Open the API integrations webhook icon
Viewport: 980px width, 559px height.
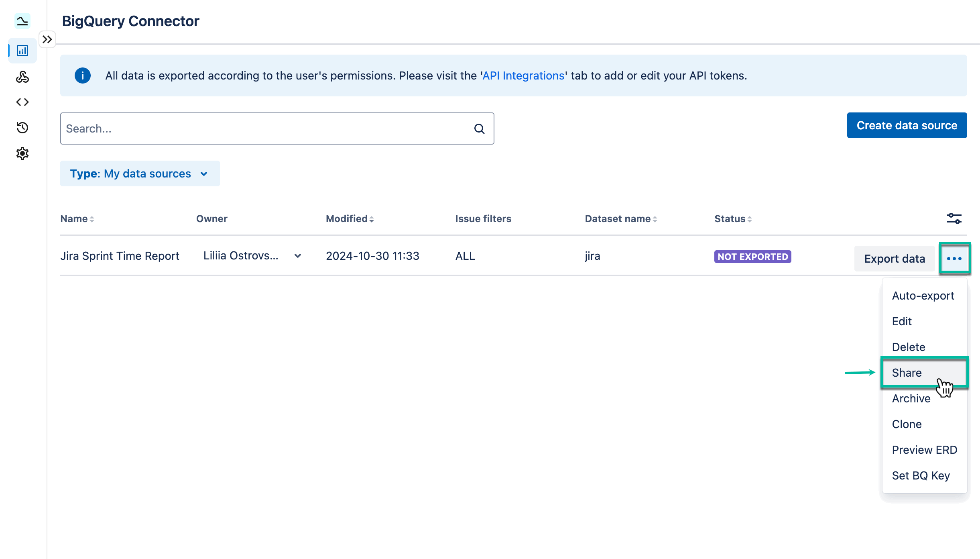point(22,77)
